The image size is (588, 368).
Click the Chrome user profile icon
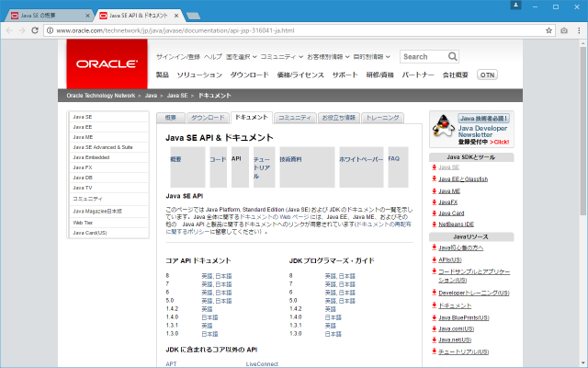(515, 5)
